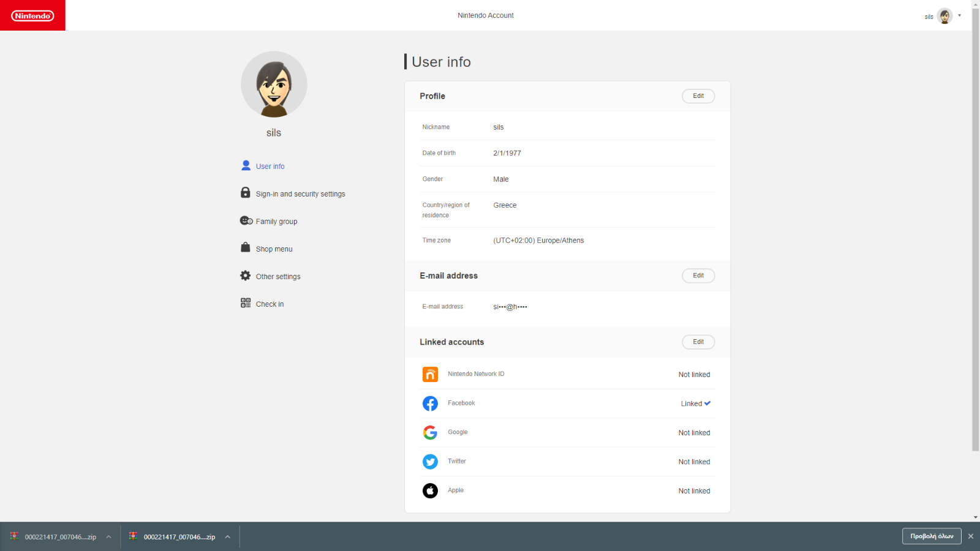Click the time zone Europe/Athens value
Viewport: 980px width, 551px height.
538,241
